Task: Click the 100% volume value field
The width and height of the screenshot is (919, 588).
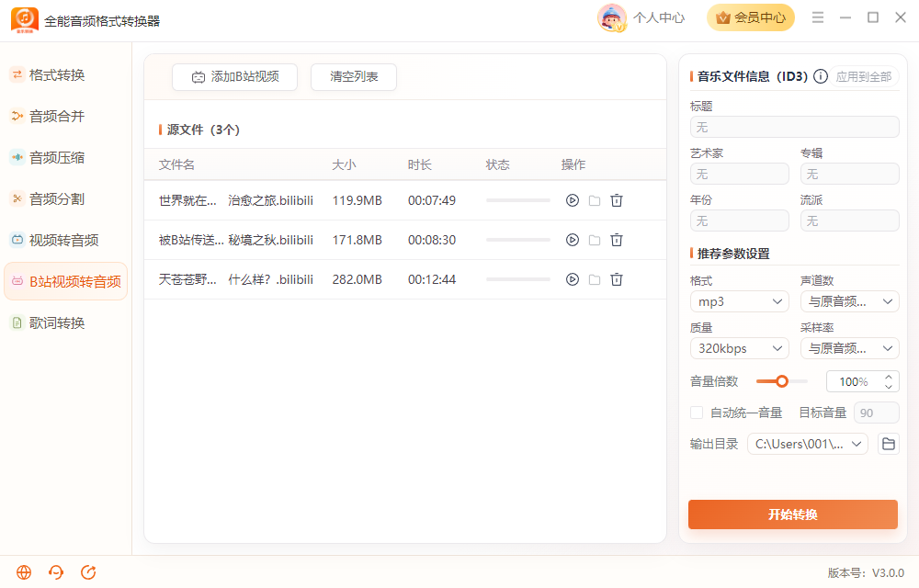Action: [853, 381]
